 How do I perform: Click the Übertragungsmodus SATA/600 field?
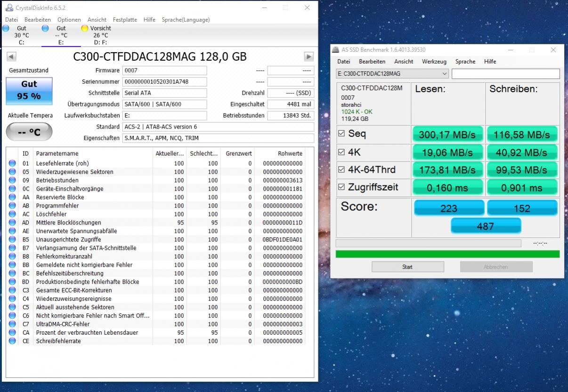click(x=164, y=104)
